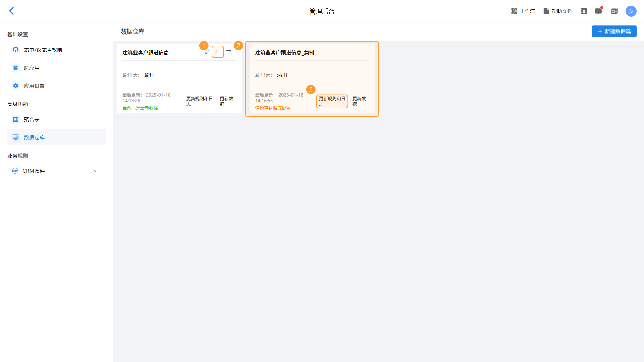Click the 聚合表 table icon
Image resolution: width=644 pixels, height=362 pixels.
coord(15,119)
